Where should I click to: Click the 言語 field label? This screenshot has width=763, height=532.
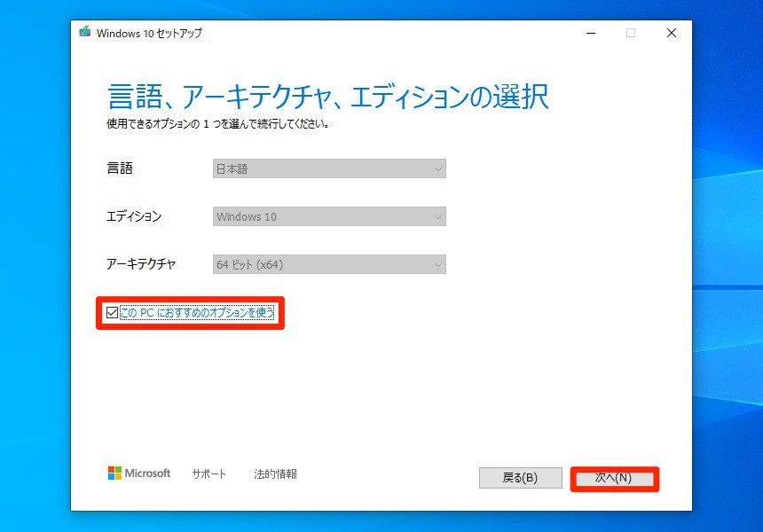point(120,168)
